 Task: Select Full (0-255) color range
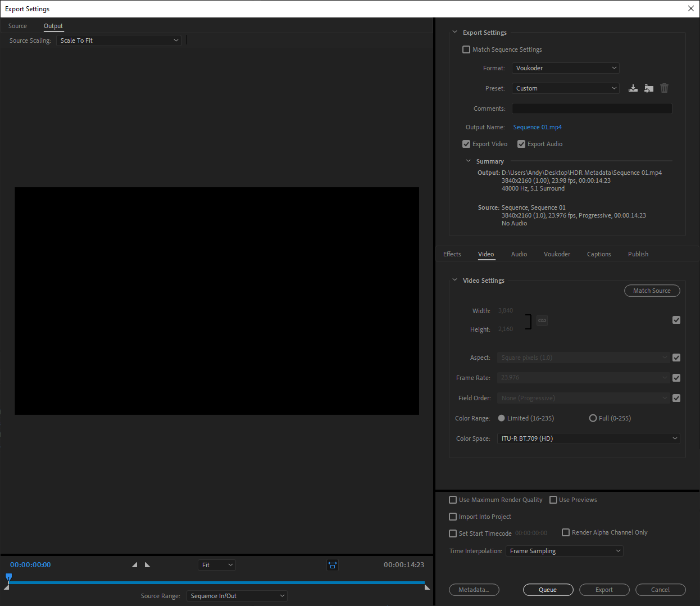[x=593, y=418]
